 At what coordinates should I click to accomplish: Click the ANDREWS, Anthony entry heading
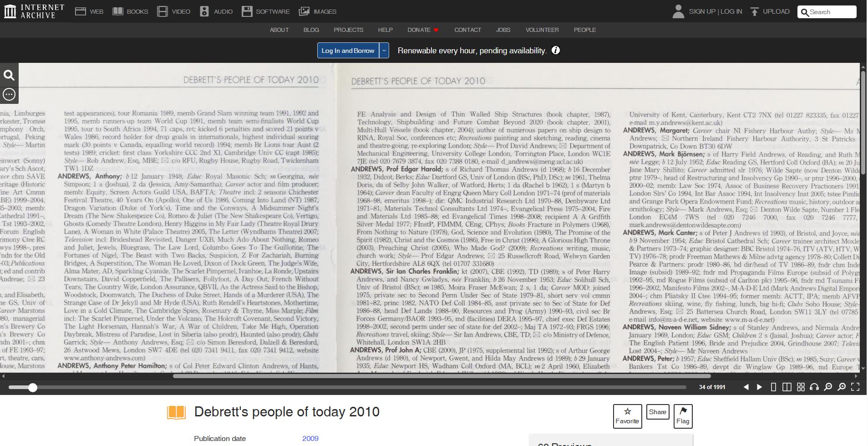click(90, 176)
